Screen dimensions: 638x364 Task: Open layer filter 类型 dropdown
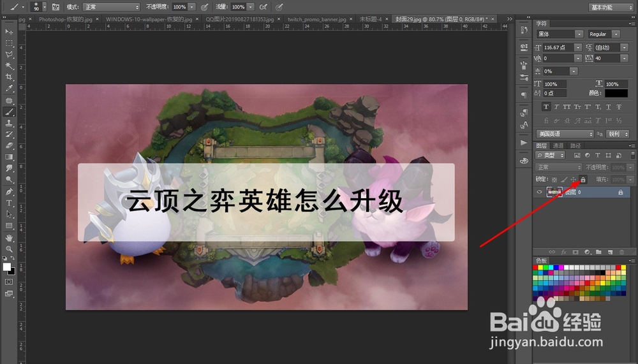coord(550,155)
